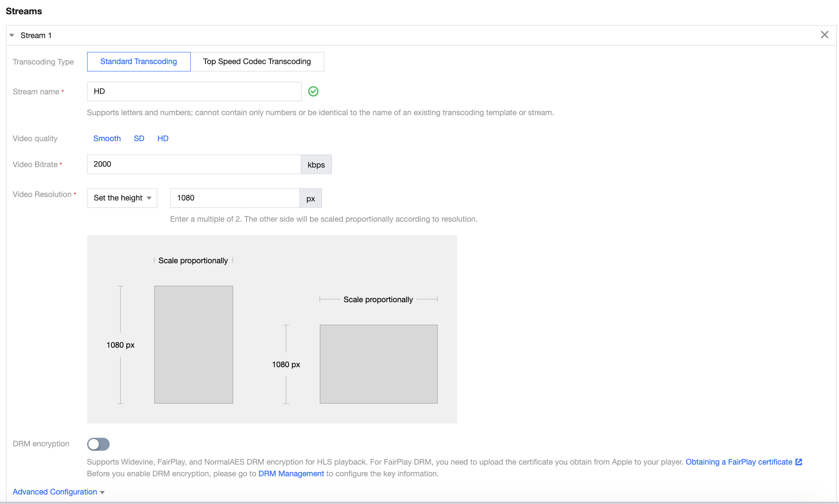The image size is (839, 504).
Task: Open the Obtaining a FairPlay certificate link
Action: (x=739, y=462)
